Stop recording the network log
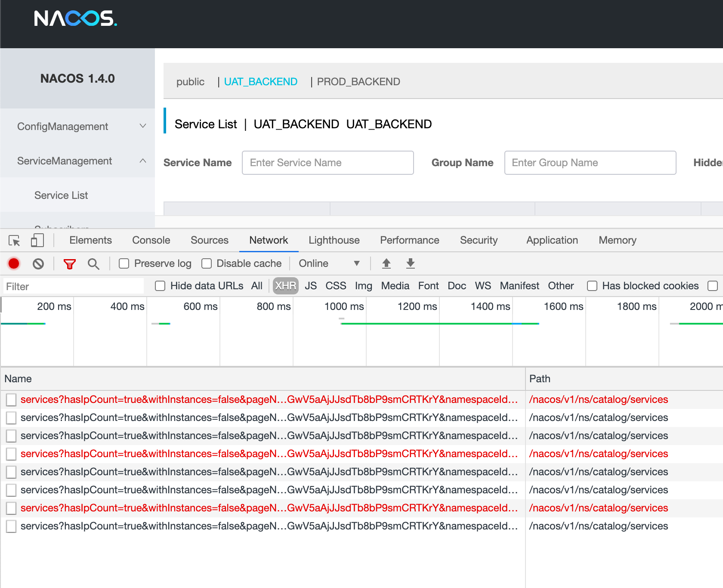This screenshot has height=588, width=723. tap(14, 263)
